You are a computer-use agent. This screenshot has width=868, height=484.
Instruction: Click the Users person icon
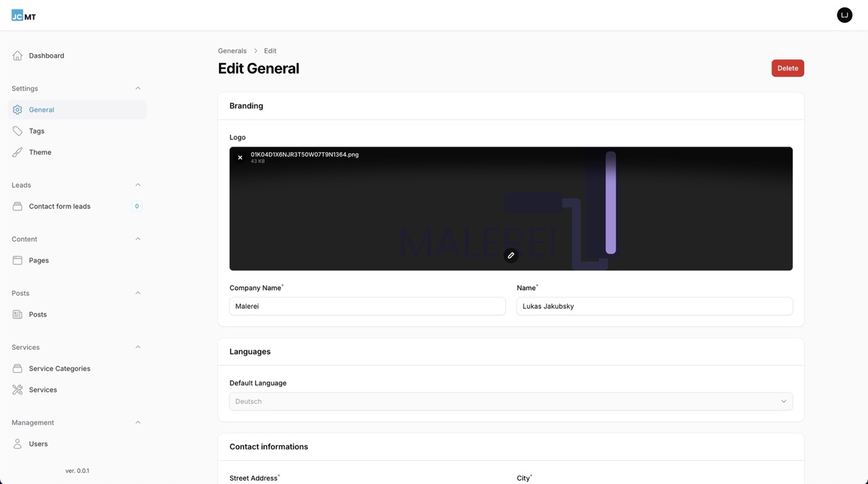point(17,443)
